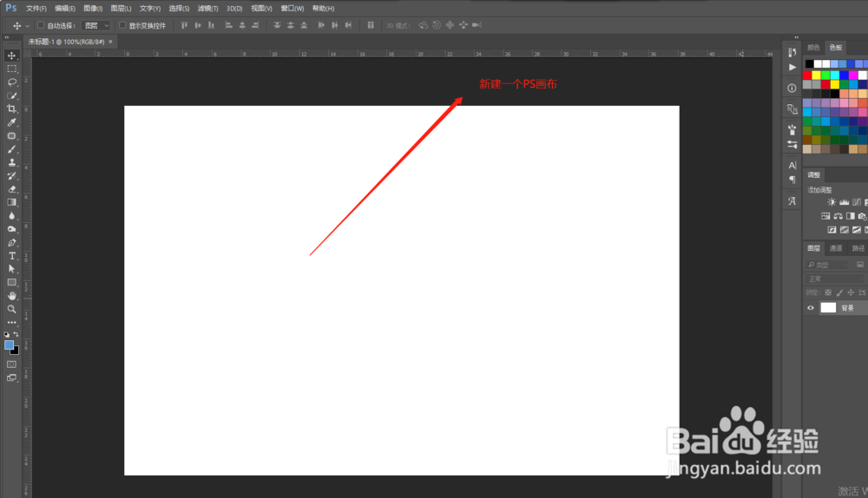The image size is (868, 498).
Task: Select the Rectangle shape tool
Action: (x=11, y=282)
